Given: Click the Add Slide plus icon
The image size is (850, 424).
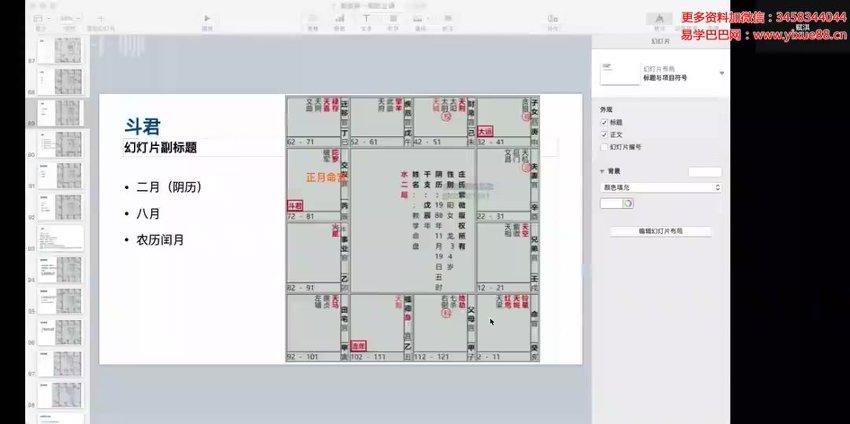Looking at the screenshot, I should [100, 19].
